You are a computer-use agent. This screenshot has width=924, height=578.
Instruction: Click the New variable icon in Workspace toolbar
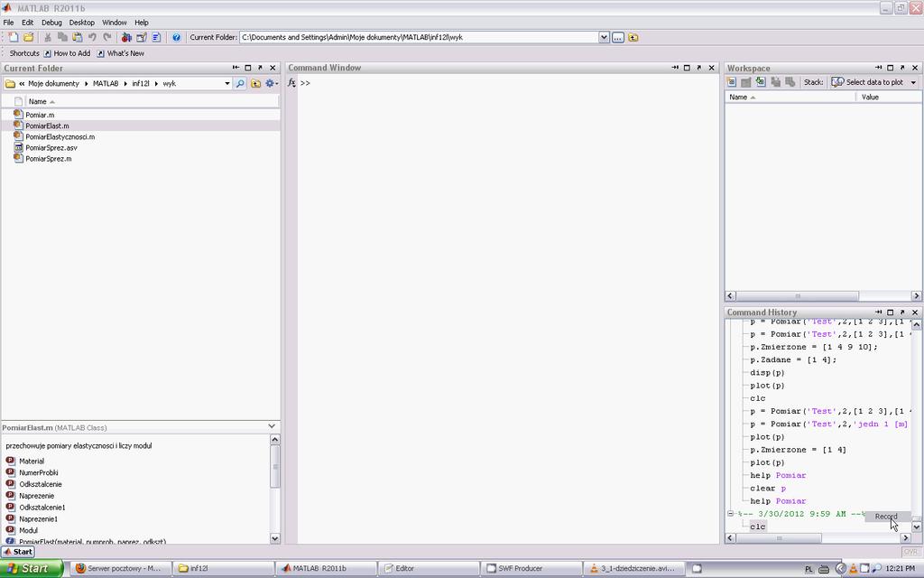click(x=731, y=82)
